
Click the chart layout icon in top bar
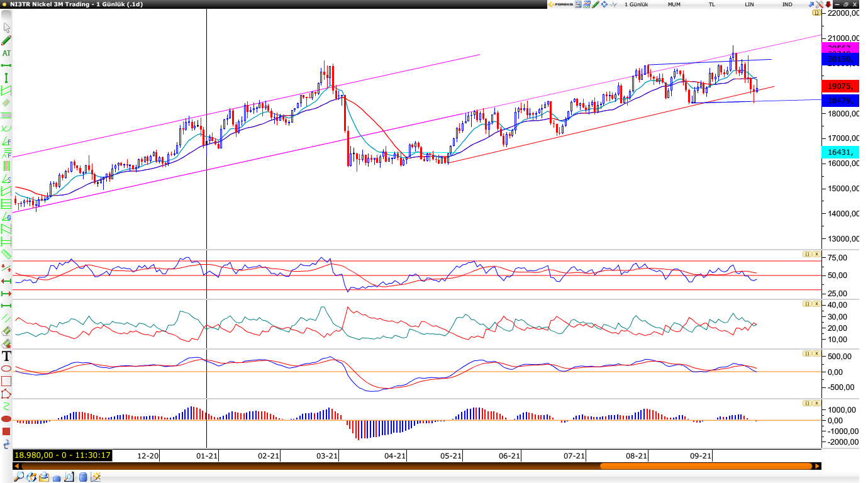click(x=587, y=4)
